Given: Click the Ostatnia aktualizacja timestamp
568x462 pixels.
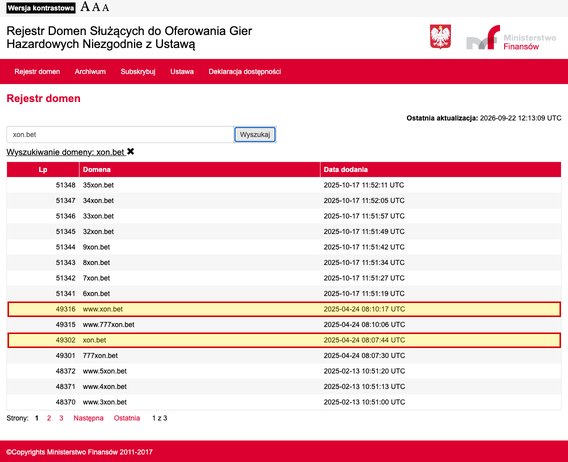Looking at the screenshot, I should point(484,118).
